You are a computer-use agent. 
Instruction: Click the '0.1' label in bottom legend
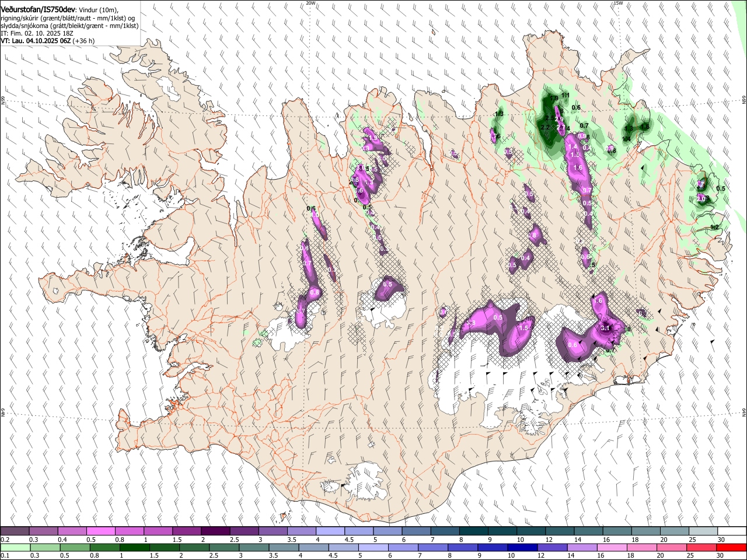5,556
